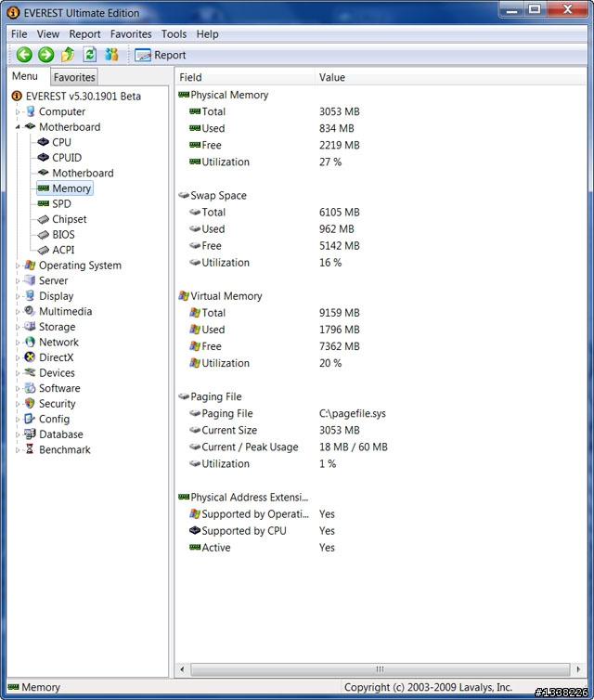Image resolution: width=594 pixels, height=700 pixels.
Task: Open the users icon in the toolbar
Action: (111, 55)
